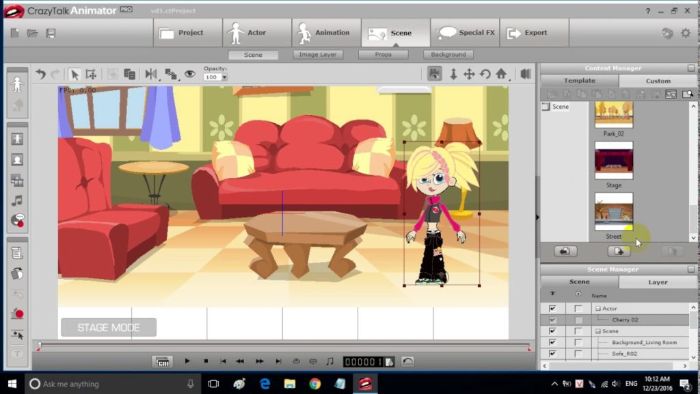Viewport: 700px width, 394px height.
Task: Click the Undo arrow in the toolbar
Action: [x=41, y=74]
